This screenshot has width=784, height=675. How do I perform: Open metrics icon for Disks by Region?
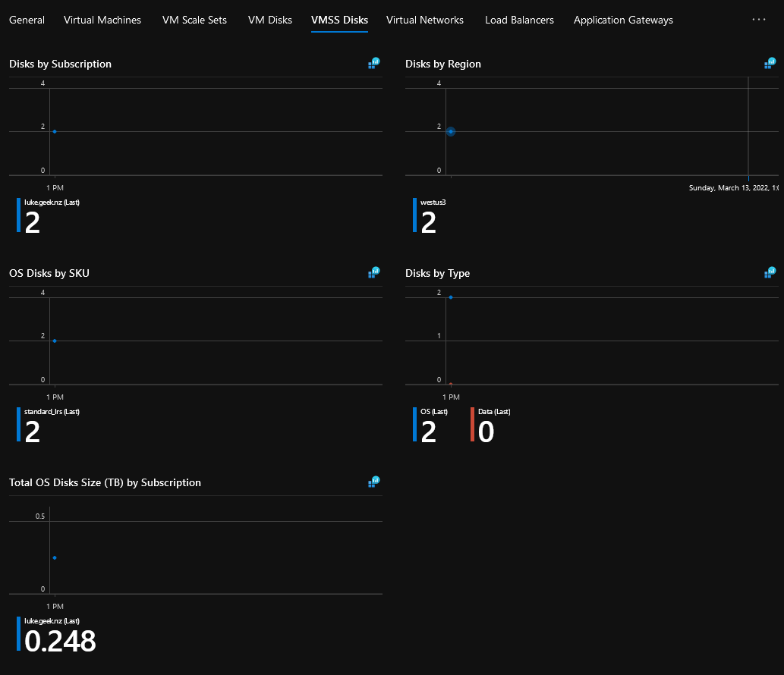tap(770, 63)
